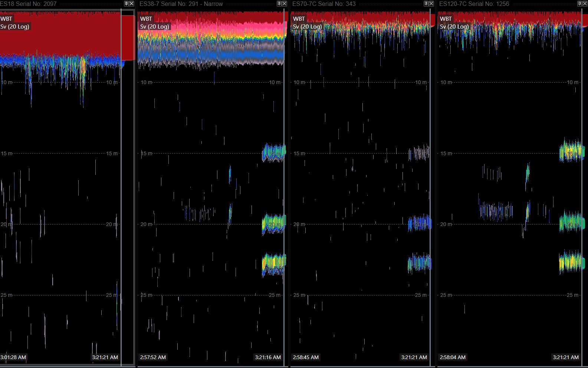Screen dimensions: 588x368
Task: Close the ES38-7 Narrow panel
Action: coord(285,4)
